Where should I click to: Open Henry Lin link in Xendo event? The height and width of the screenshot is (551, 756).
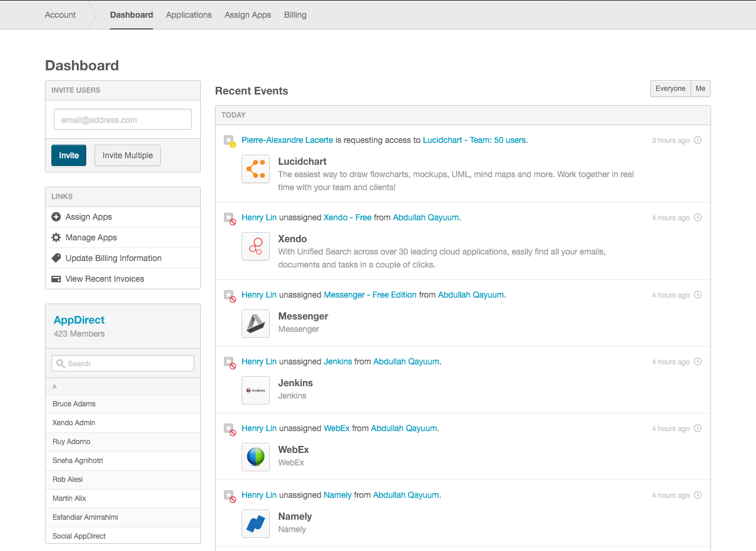[x=259, y=217]
